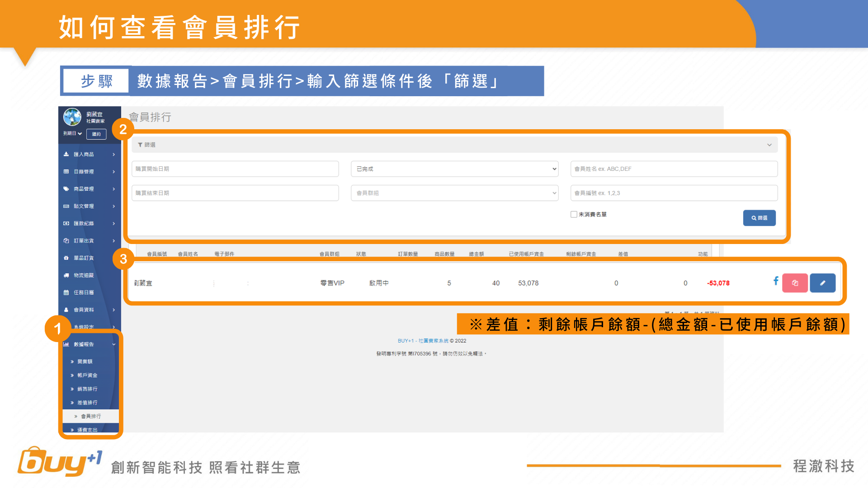
Task: Click the 物流追蹤 truck icon
Action: (x=66, y=275)
